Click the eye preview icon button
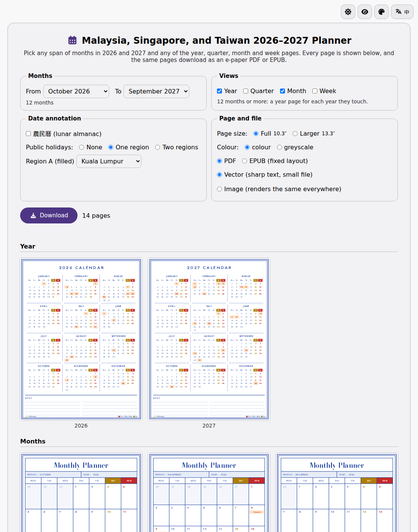418x532 pixels. (x=365, y=12)
